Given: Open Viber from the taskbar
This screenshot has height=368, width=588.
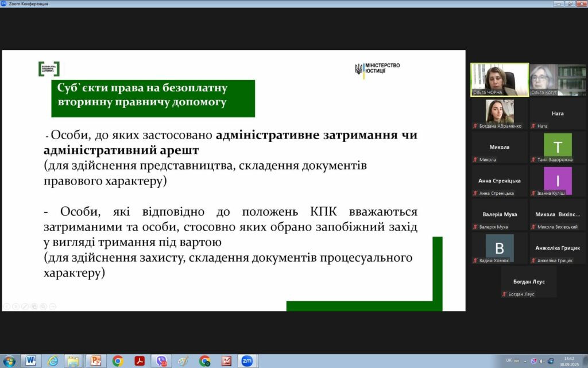Looking at the screenshot, I should click(161, 361).
